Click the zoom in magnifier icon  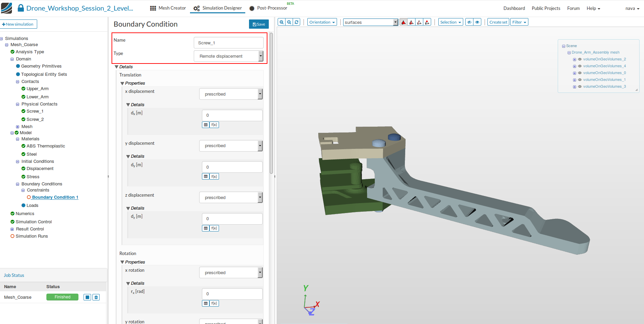(282, 22)
